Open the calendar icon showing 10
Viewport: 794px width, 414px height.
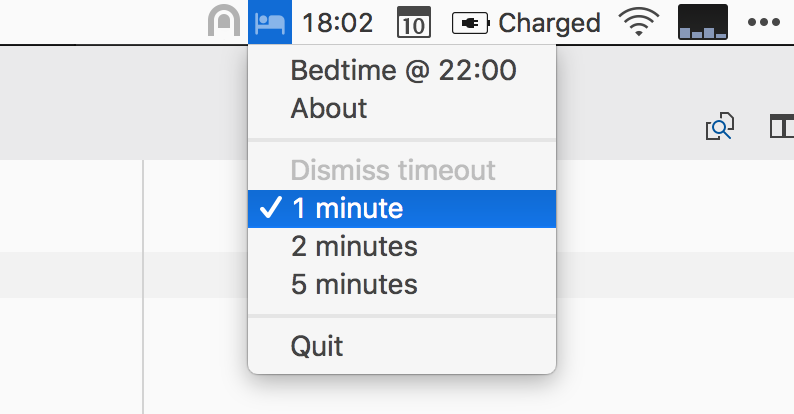pyautogui.click(x=414, y=22)
